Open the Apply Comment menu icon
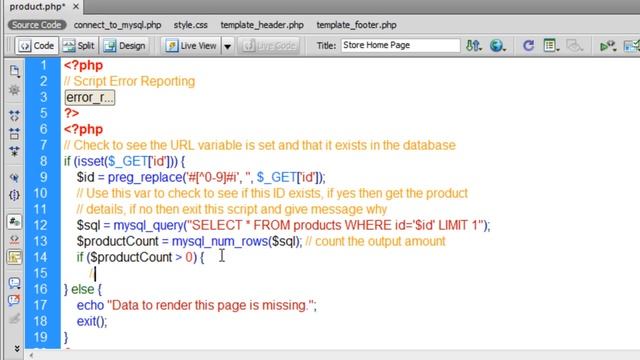Viewport: 640px width, 360px height. point(14,283)
